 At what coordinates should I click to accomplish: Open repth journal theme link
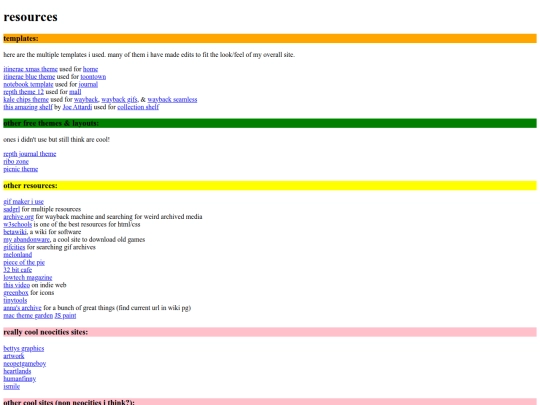click(x=30, y=154)
